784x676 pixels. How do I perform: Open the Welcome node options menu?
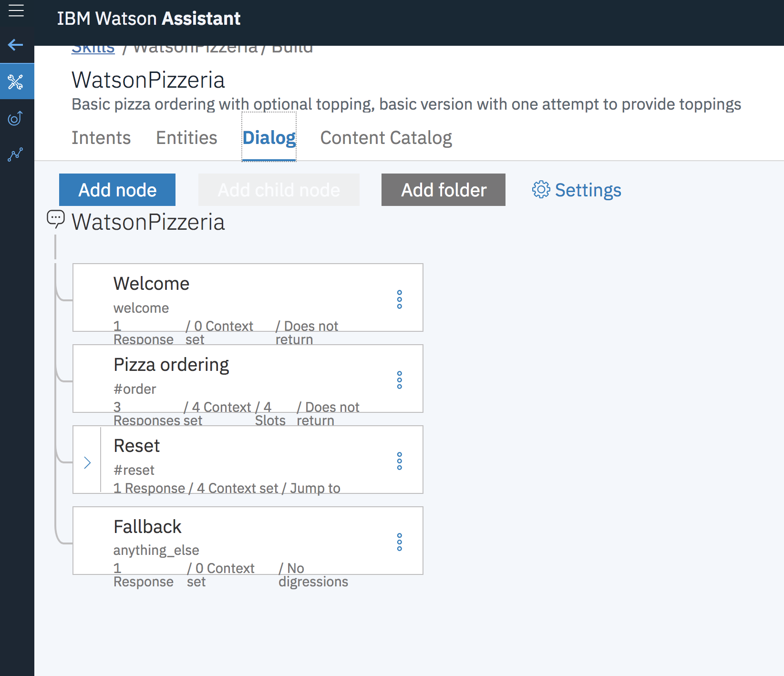400,299
